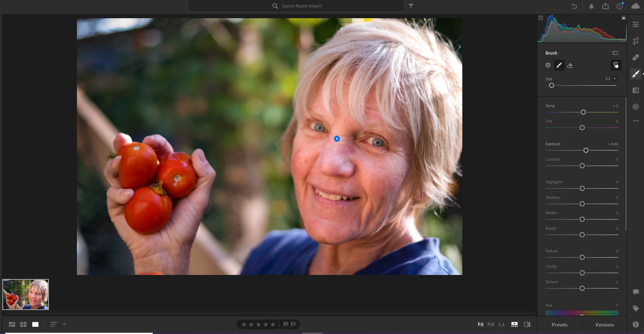644x334 pixels.
Task: Open the Radial Gradient tool
Action: [636, 107]
